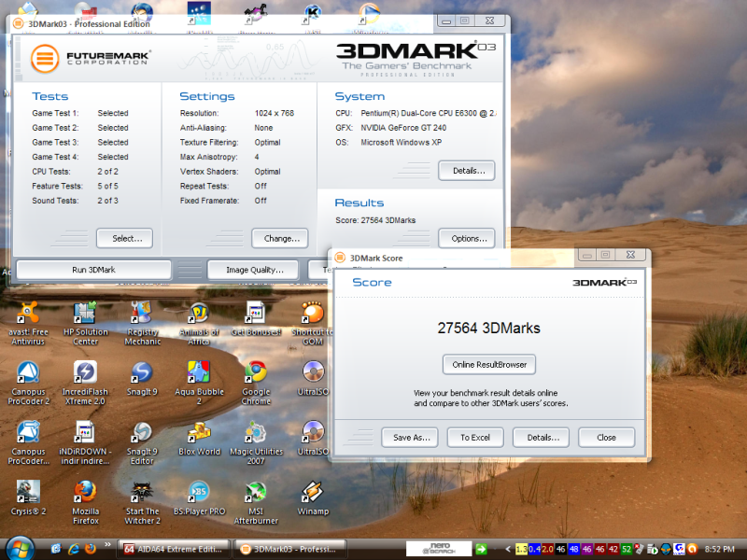This screenshot has width=747, height=560.
Task: Click the red tray sensor icon reading 42
Action: 613,549
